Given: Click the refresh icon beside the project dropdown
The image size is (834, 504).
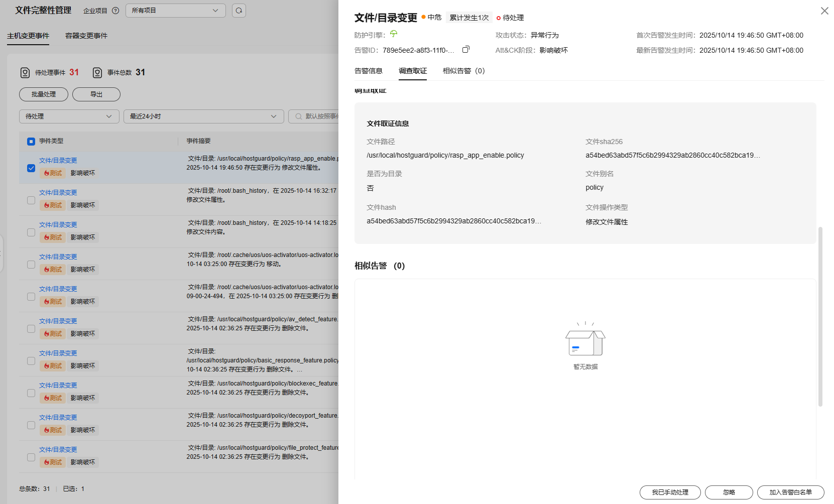Looking at the screenshot, I should (239, 11).
